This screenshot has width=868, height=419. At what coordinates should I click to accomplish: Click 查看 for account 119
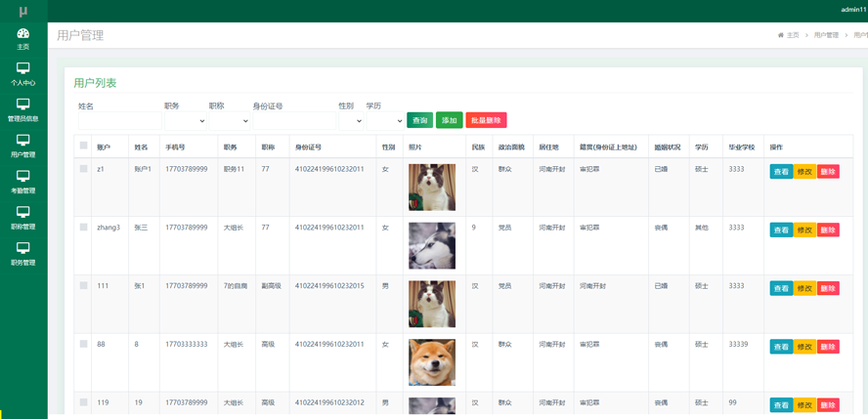(781, 405)
